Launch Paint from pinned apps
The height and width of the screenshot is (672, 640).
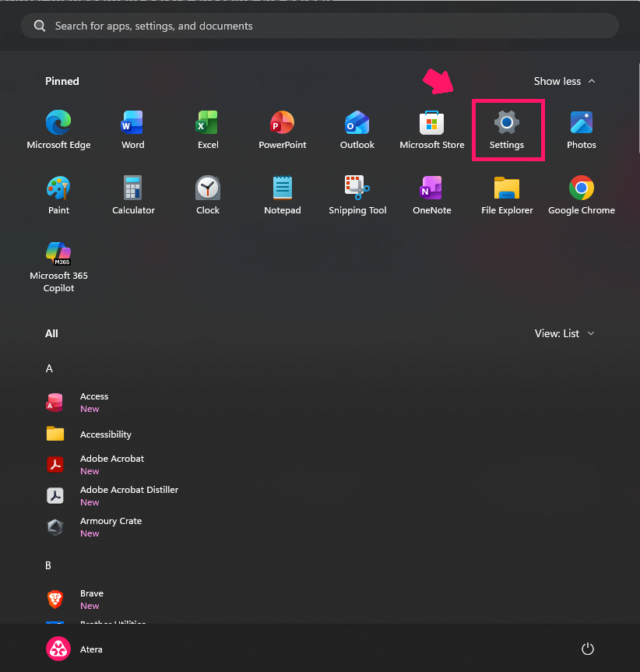(x=58, y=195)
